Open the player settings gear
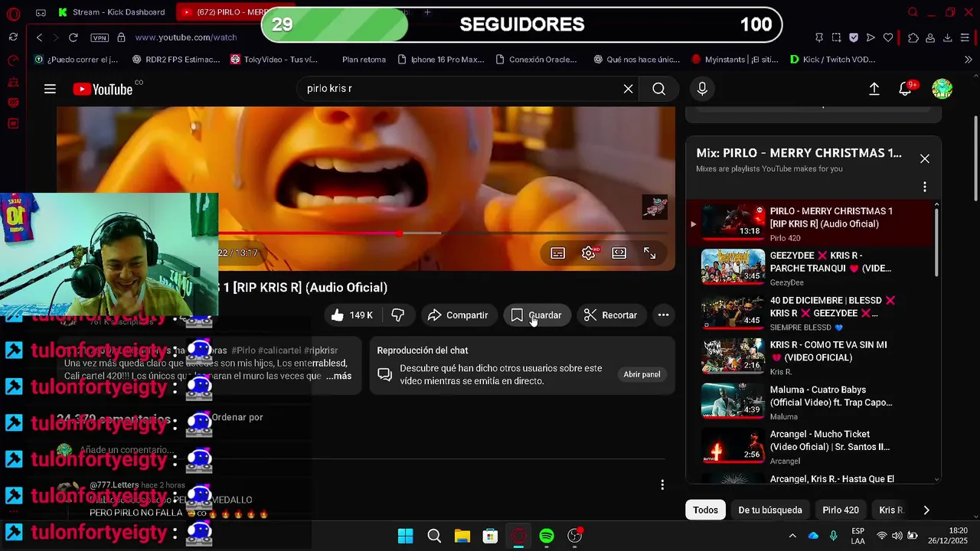The width and height of the screenshot is (980, 551). [589, 253]
